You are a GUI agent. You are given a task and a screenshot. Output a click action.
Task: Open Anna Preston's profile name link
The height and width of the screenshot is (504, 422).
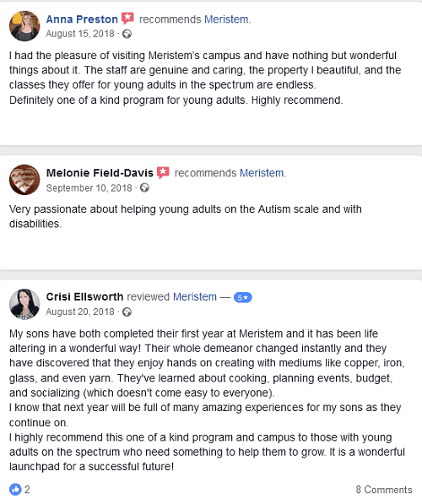(x=82, y=19)
